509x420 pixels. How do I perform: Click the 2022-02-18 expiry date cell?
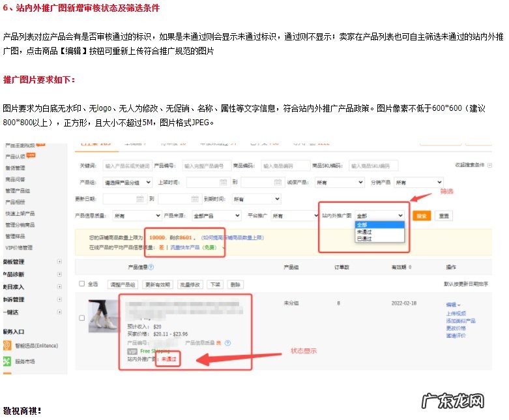point(404,303)
